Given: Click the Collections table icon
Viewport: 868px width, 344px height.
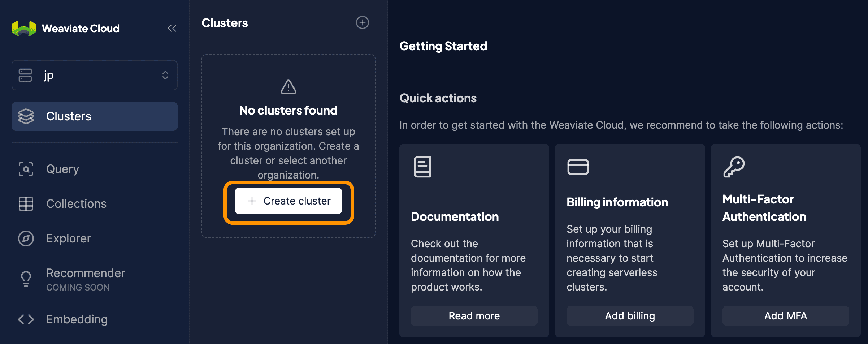Looking at the screenshot, I should pyautogui.click(x=26, y=204).
